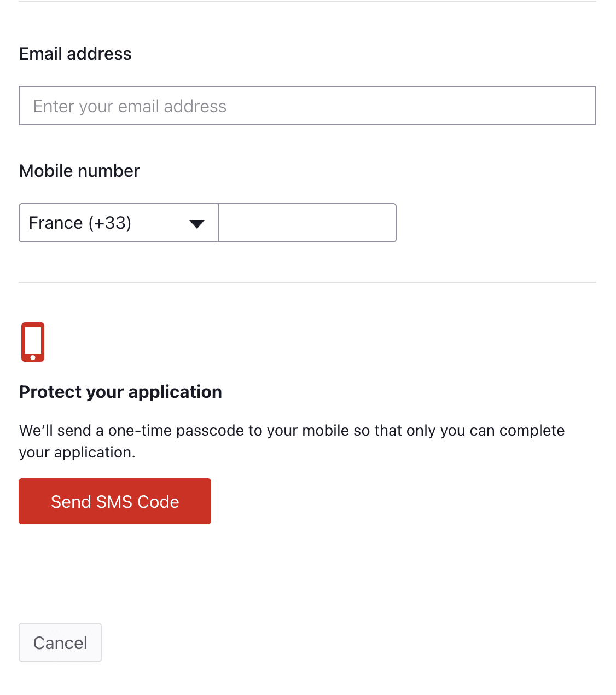This screenshot has height=695, width=616.
Task: Click into the mobile number text box
Action: pos(307,223)
